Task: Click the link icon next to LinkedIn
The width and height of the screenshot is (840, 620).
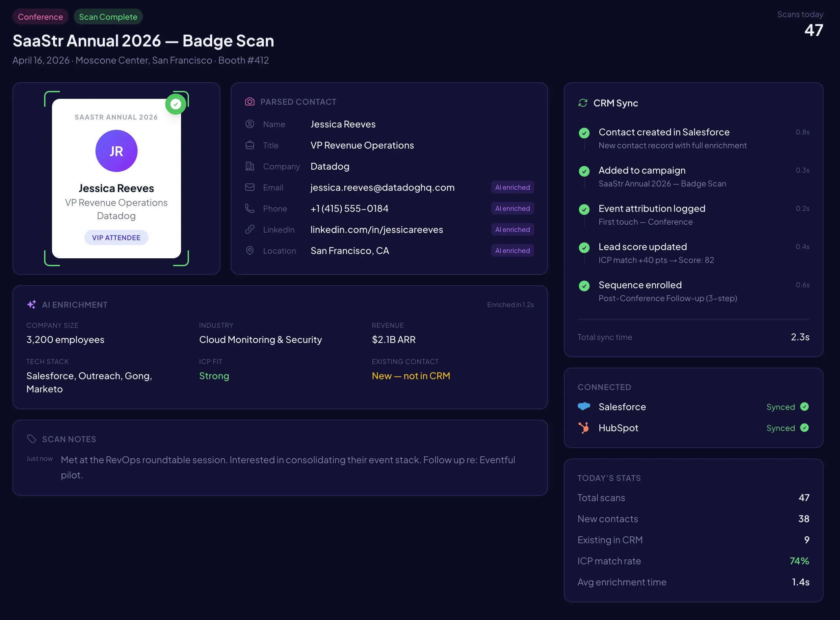Action: (x=250, y=229)
